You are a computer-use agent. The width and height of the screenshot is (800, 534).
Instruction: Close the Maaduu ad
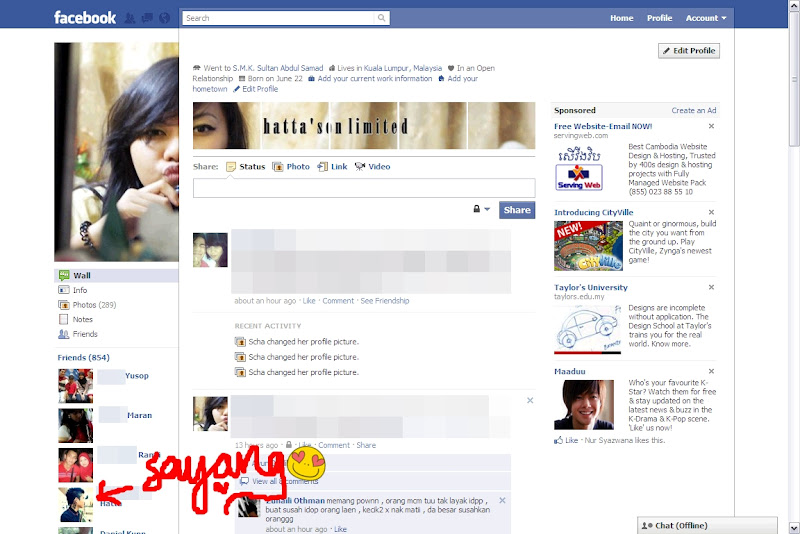click(711, 371)
